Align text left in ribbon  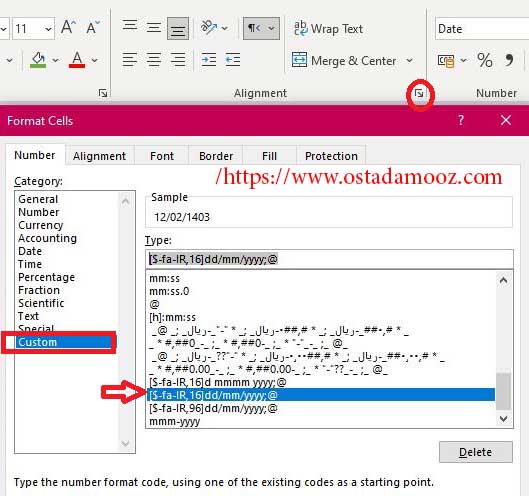pyautogui.click(x=130, y=60)
